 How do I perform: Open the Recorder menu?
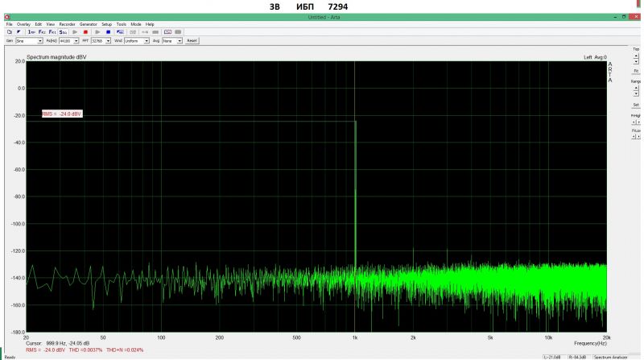click(68, 24)
